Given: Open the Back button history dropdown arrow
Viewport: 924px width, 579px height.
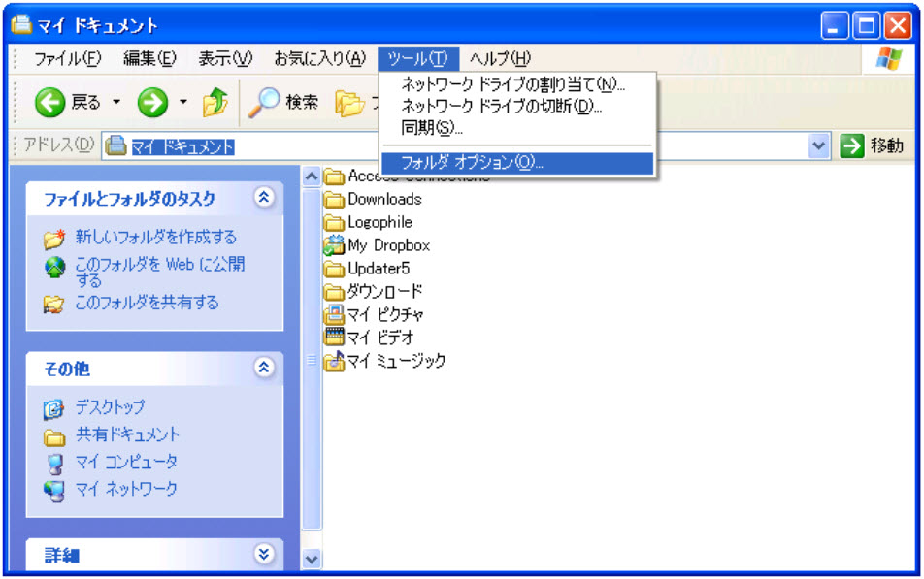Looking at the screenshot, I should coord(116,102).
